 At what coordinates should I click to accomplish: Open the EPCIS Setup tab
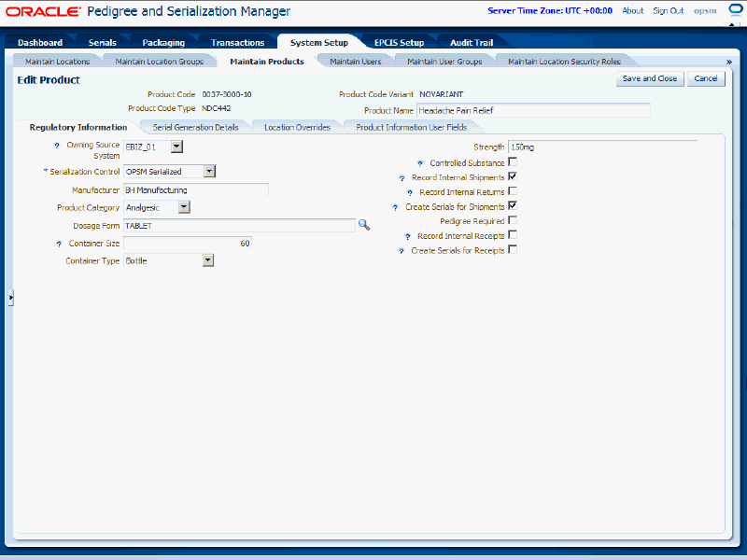coord(400,42)
